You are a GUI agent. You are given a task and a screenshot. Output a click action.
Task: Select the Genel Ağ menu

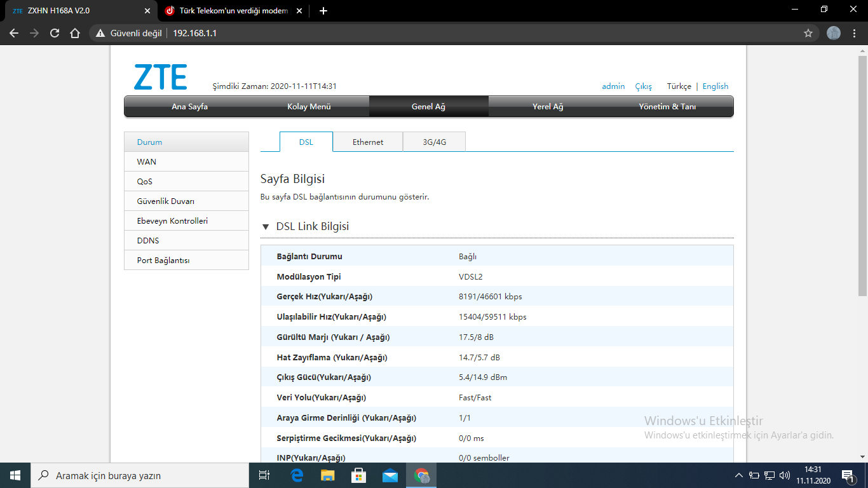click(428, 107)
